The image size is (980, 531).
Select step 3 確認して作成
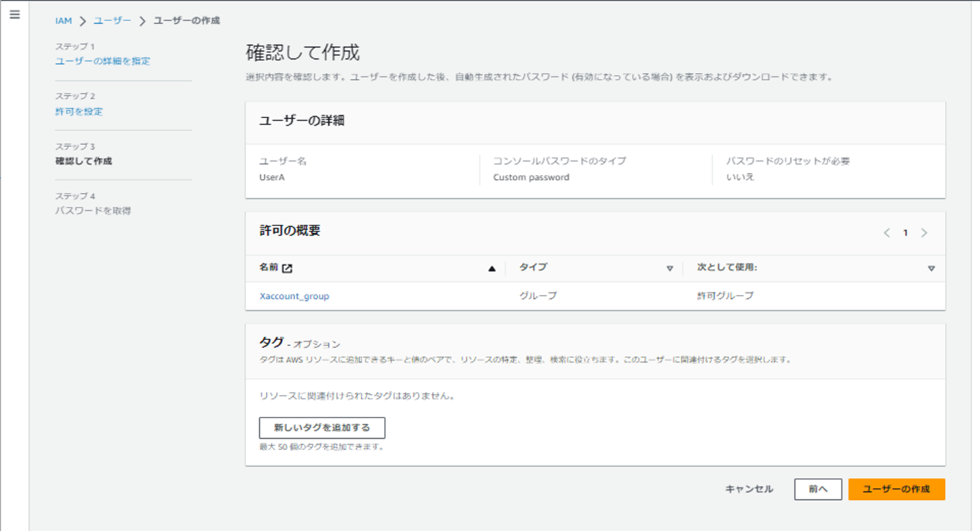pos(84,161)
